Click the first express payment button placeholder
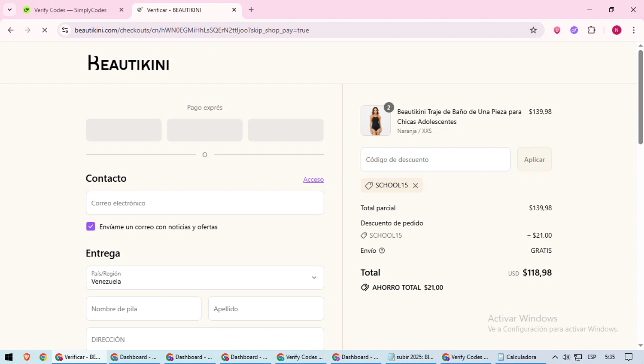 pyautogui.click(x=124, y=130)
